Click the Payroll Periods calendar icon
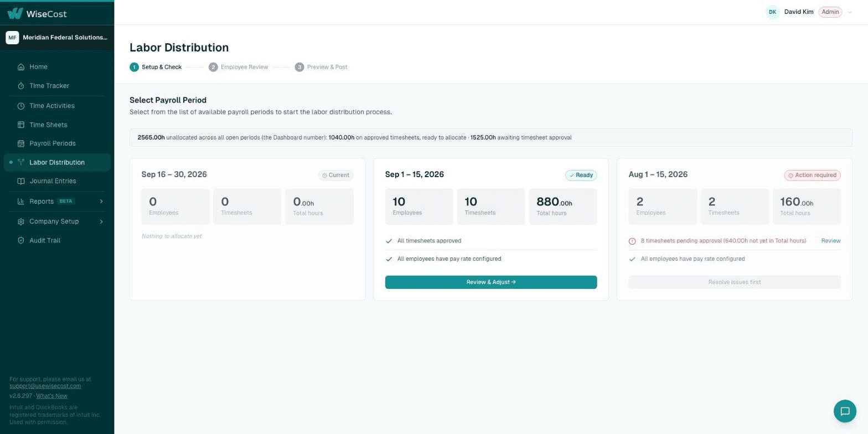Image resolution: width=868 pixels, height=434 pixels. (x=20, y=143)
